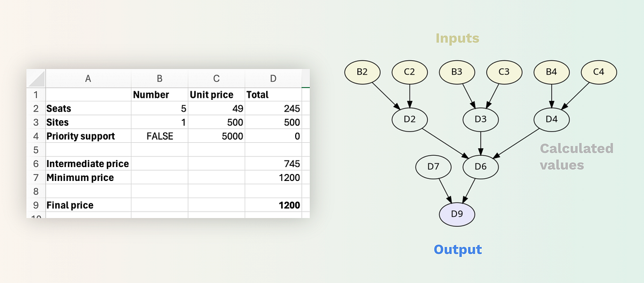This screenshot has height=283, width=644.
Task: Click the Inputs label above the graph
Action: pos(457,38)
